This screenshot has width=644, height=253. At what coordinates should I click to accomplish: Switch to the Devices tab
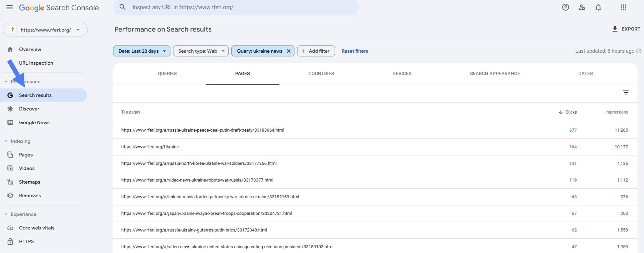(402, 74)
